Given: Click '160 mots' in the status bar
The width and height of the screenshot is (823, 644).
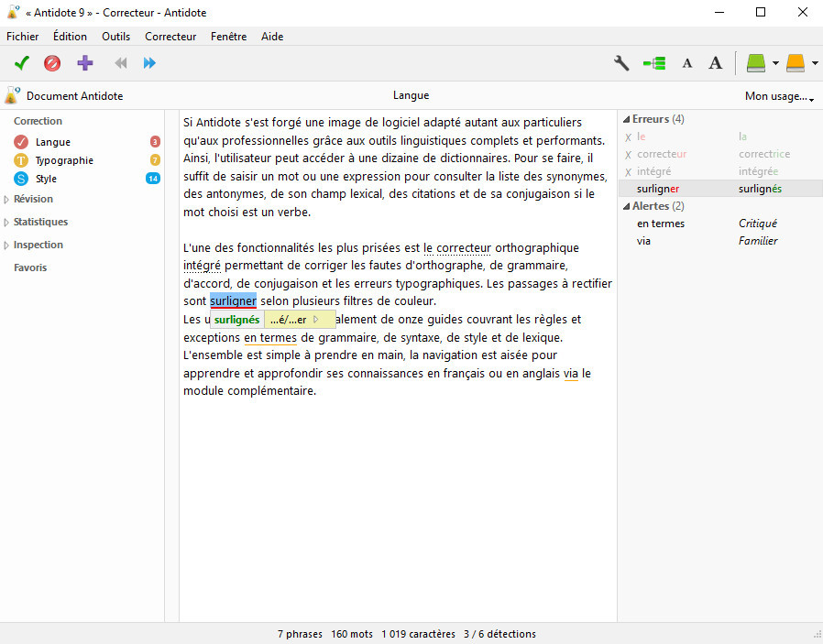Looking at the screenshot, I should click(x=352, y=634).
